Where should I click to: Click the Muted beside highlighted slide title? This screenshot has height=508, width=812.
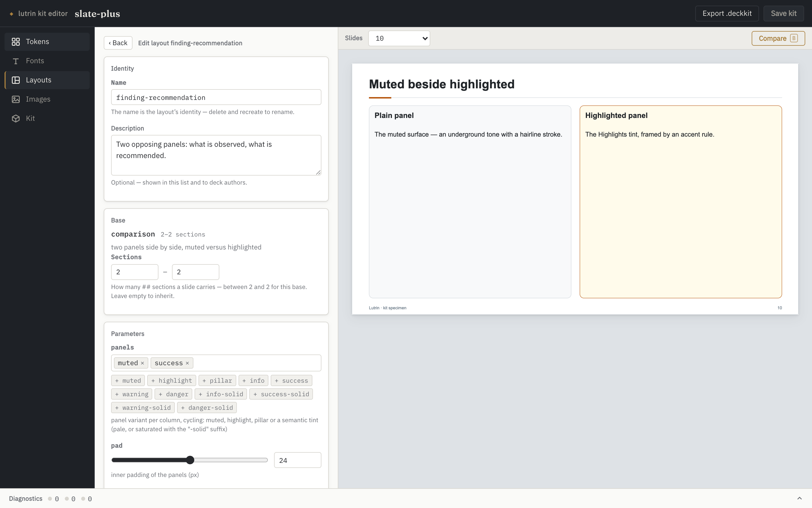(442, 84)
